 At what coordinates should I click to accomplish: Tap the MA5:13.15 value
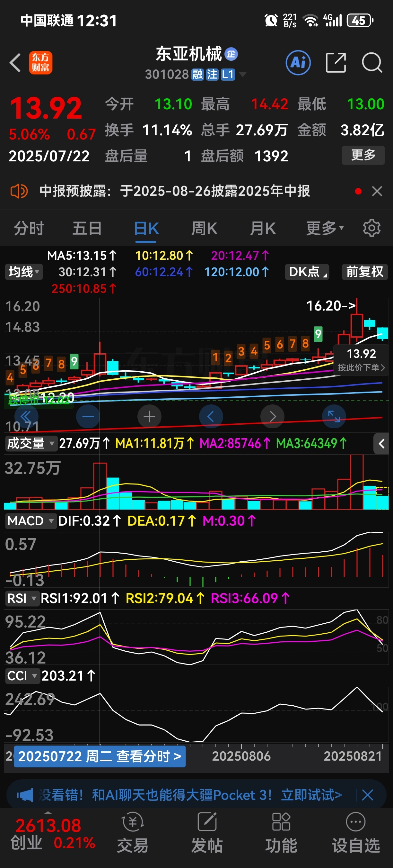pyautogui.click(x=82, y=255)
